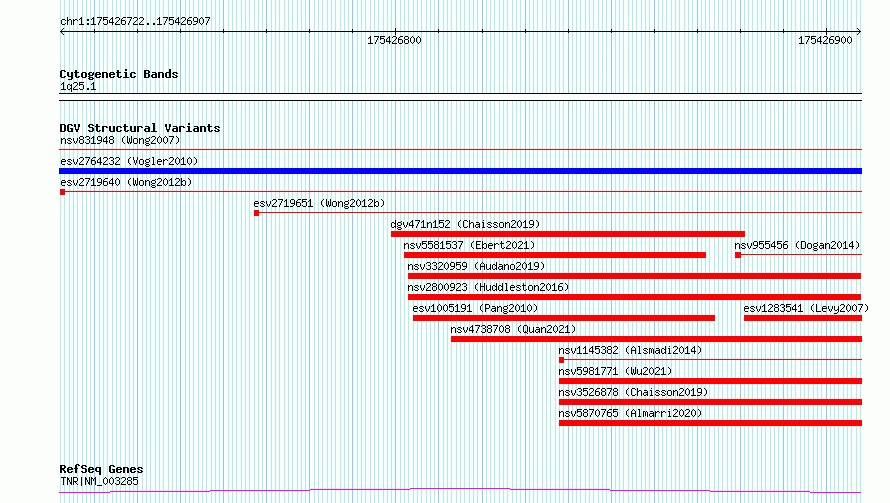Viewport: 890px width, 503px height.
Task: Open esv1005191 (Pang2010) variant label
Action: 475,308
